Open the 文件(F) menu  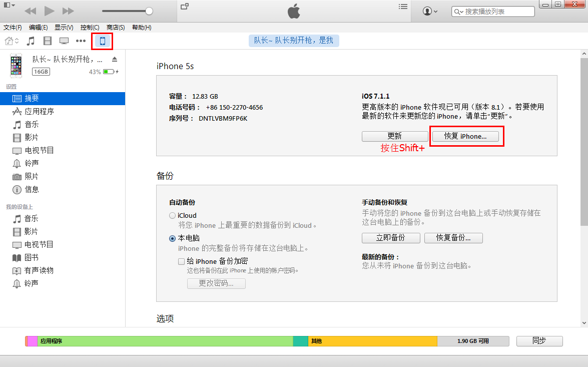[x=13, y=28]
